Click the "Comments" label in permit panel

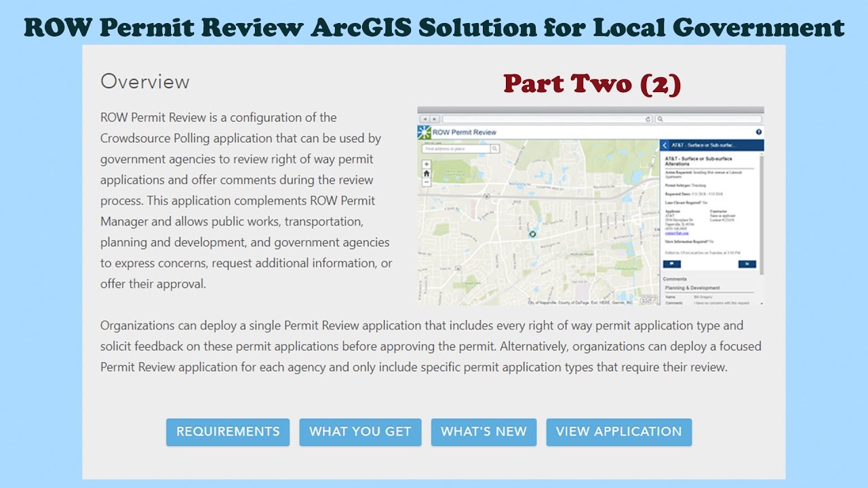click(x=675, y=279)
